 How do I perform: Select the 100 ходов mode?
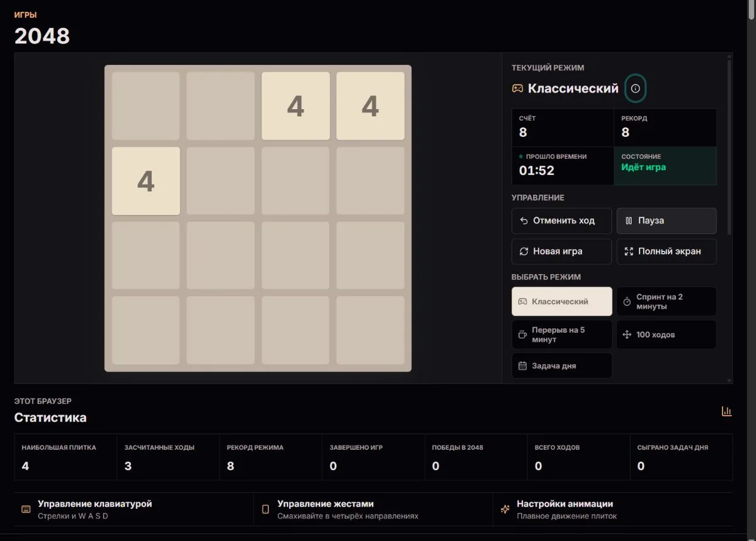pyautogui.click(x=667, y=334)
